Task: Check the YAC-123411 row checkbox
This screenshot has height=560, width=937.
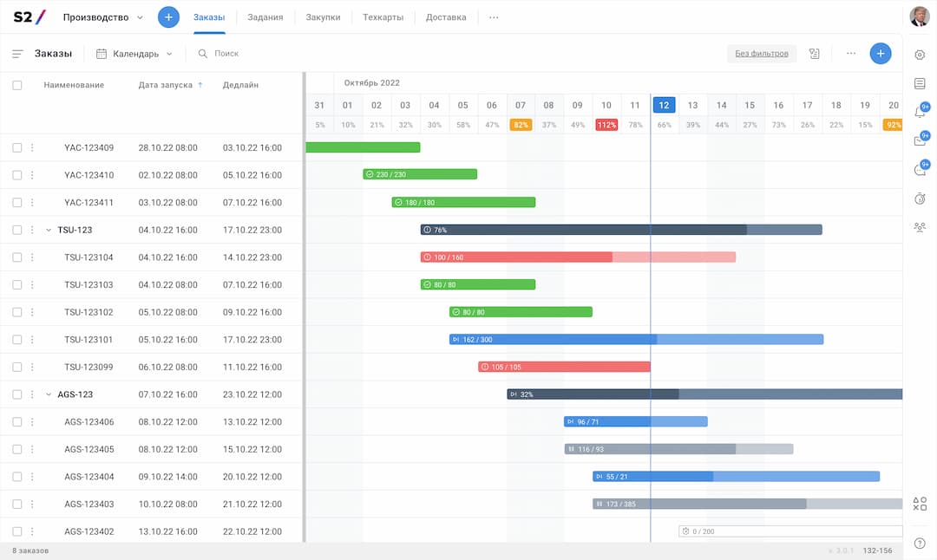Action: point(17,202)
